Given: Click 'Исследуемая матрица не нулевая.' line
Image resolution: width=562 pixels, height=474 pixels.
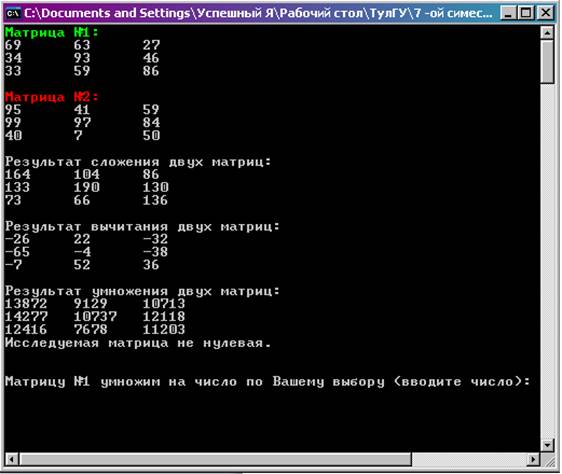Looking at the screenshot, I should (x=138, y=343).
